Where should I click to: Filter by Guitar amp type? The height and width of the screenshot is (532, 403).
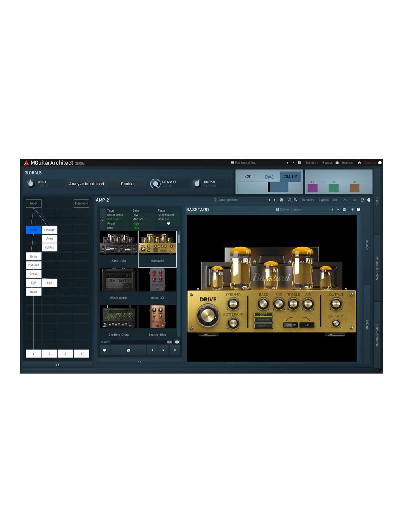pos(115,215)
